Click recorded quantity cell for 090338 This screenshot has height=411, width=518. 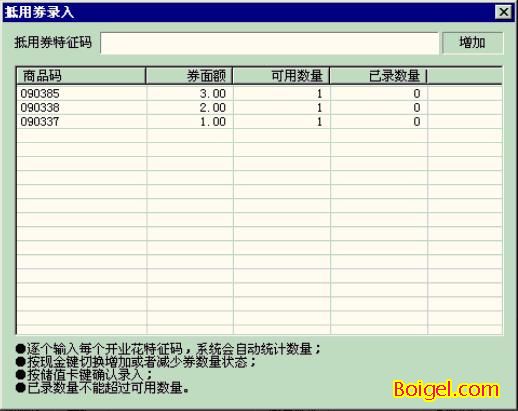[x=379, y=107]
